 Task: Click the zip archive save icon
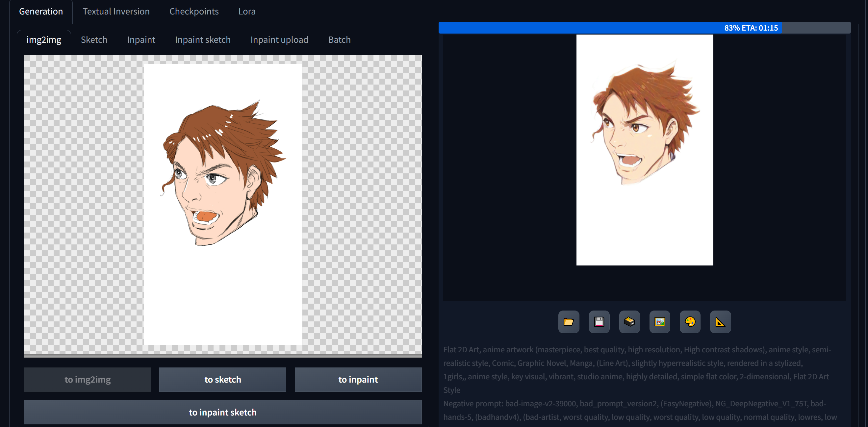tap(629, 322)
